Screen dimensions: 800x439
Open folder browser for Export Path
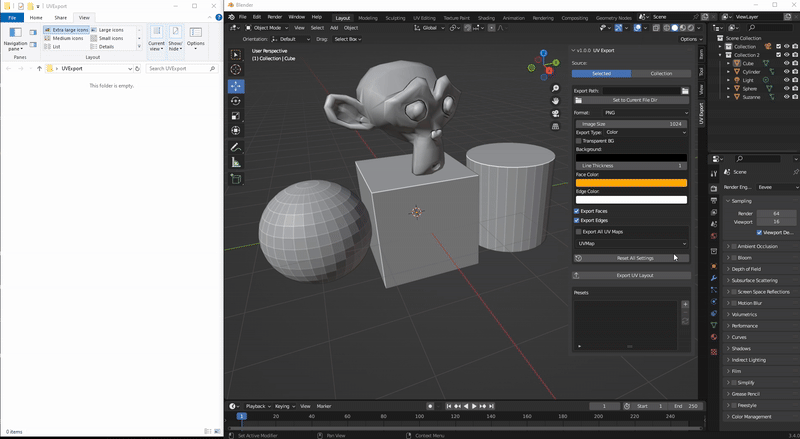pyautogui.click(x=685, y=91)
